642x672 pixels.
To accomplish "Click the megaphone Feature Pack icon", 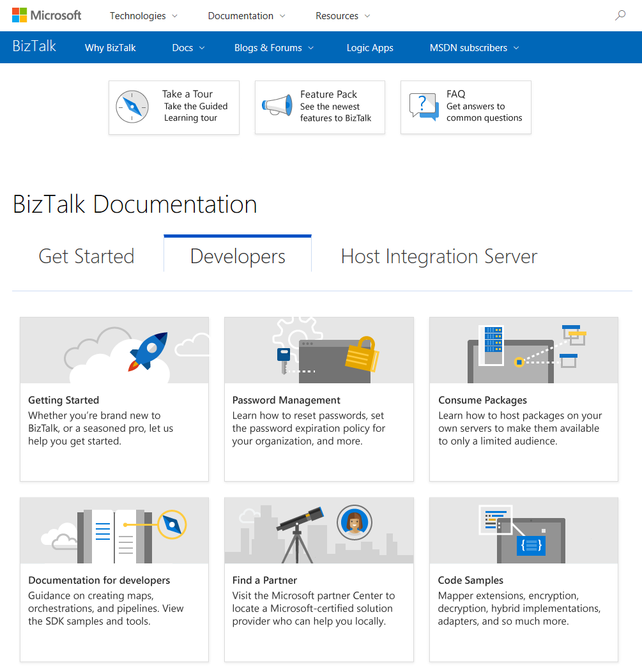I will pyautogui.click(x=277, y=105).
